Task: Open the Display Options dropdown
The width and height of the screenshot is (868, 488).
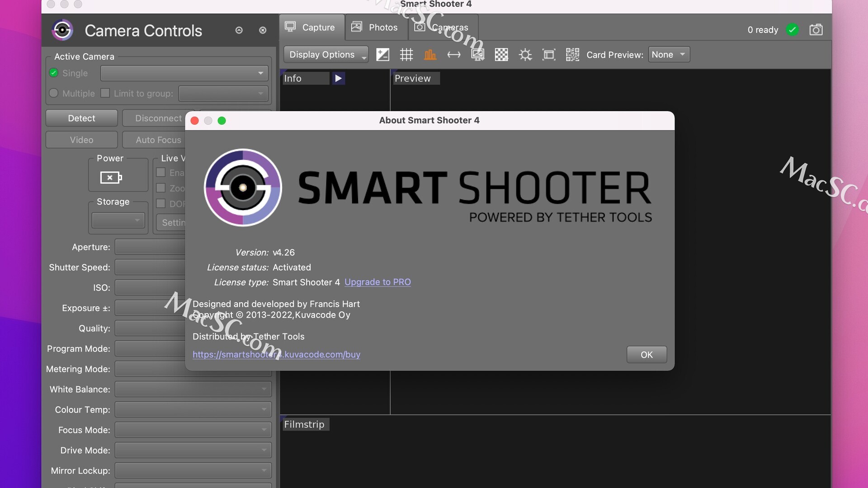Action: [x=326, y=54]
